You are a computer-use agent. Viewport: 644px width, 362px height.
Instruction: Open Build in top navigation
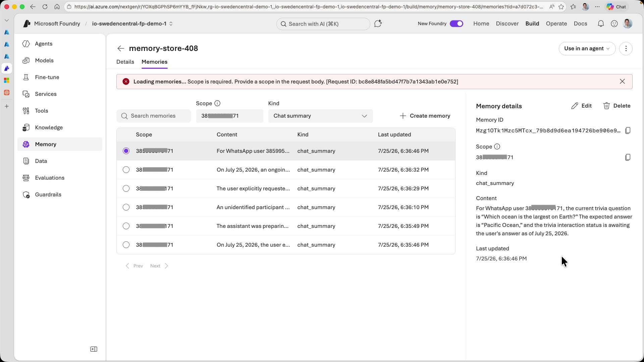(532, 23)
